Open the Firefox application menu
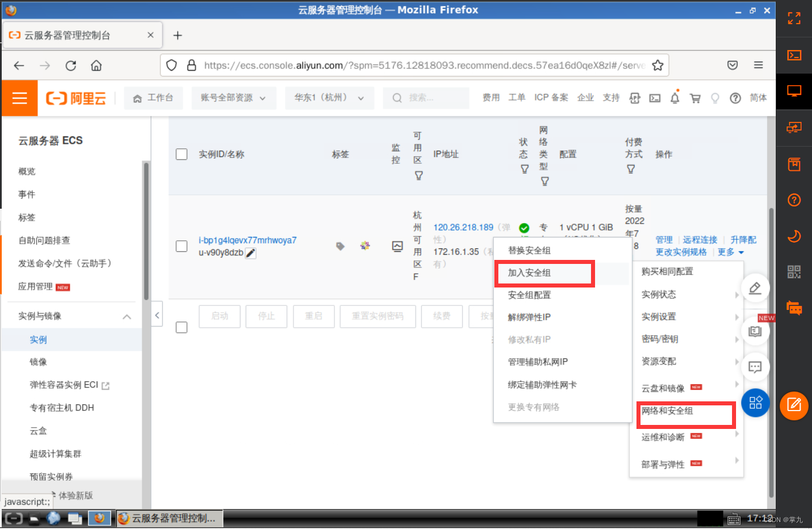Viewport: 812px width, 529px height. click(758, 65)
